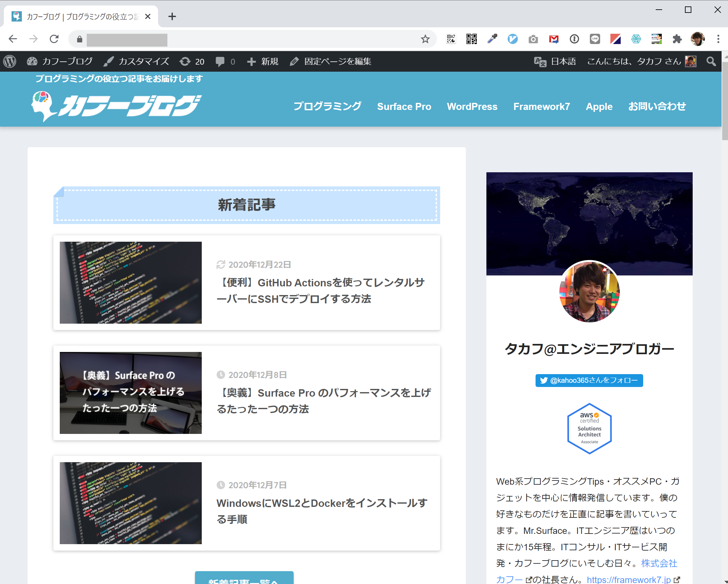This screenshot has height=584, width=728.
Task: Open Chrome's three-dot menu
Action: 718,39
